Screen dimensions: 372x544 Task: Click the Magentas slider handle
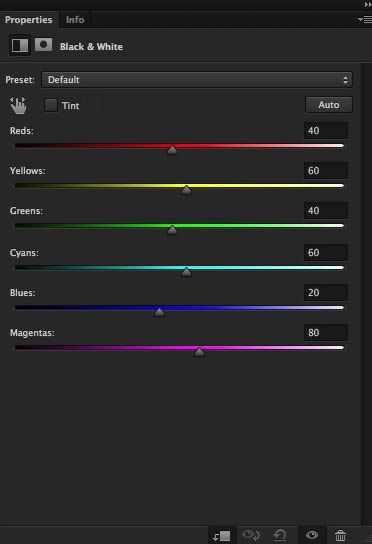(x=199, y=352)
